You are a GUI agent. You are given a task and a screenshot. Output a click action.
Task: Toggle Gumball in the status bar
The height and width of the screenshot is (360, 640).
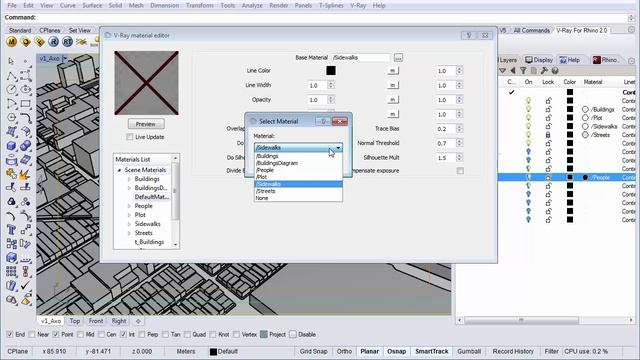[469, 351]
